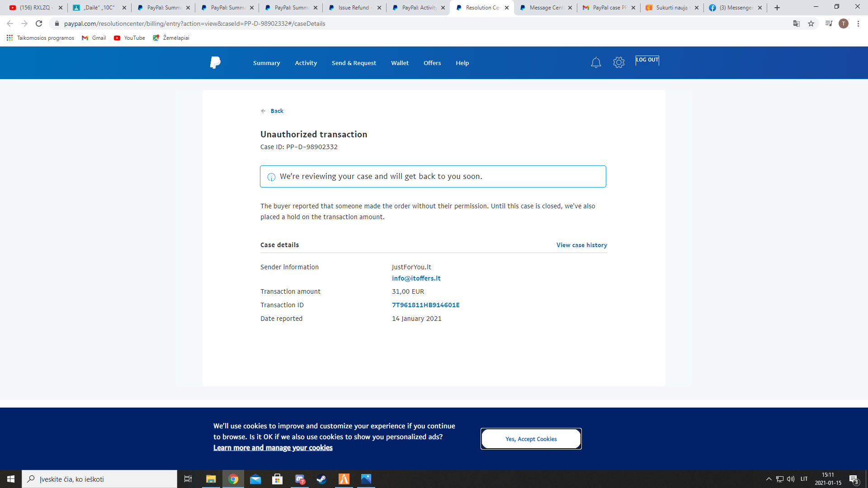
Task: Open Wallet in PayPal navigation
Action: tap(400, 63)
